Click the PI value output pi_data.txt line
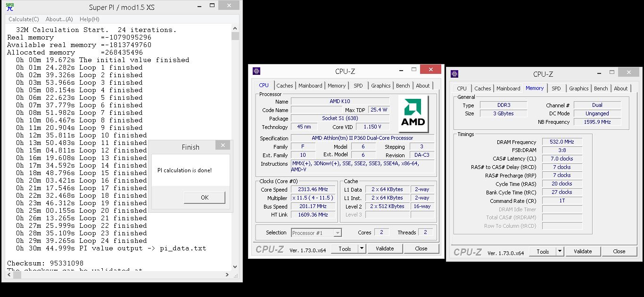This screenshot has height=297, width=644. [111, 248]
